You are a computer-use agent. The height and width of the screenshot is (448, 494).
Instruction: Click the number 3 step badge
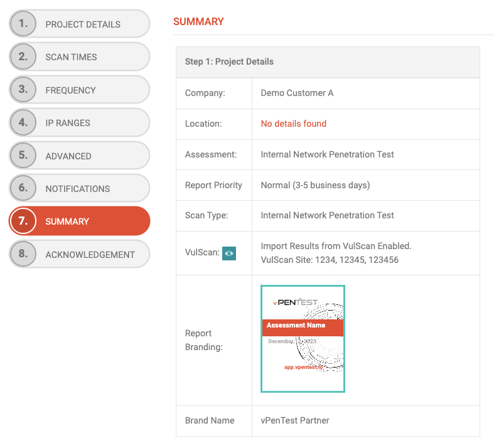click(x=23, y=90)
